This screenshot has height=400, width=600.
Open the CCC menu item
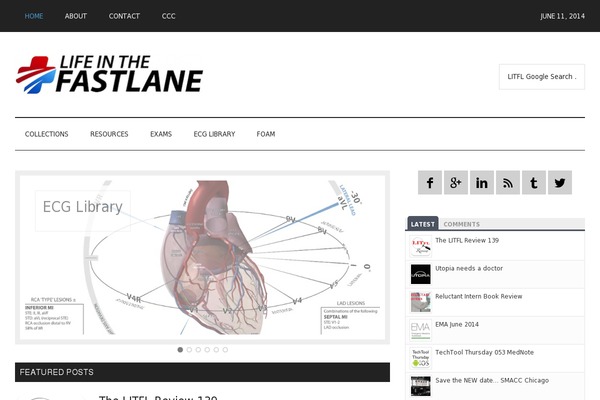pos(168,16)
